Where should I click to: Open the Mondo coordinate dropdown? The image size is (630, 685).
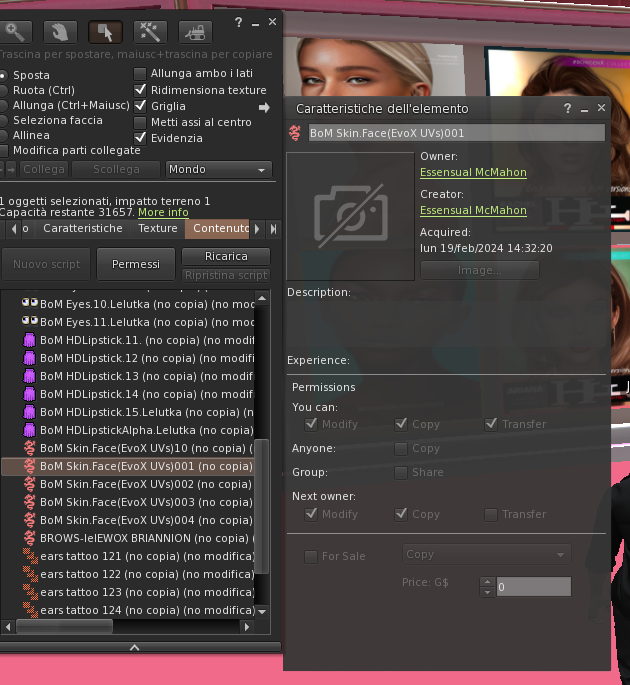coord(218,170)
